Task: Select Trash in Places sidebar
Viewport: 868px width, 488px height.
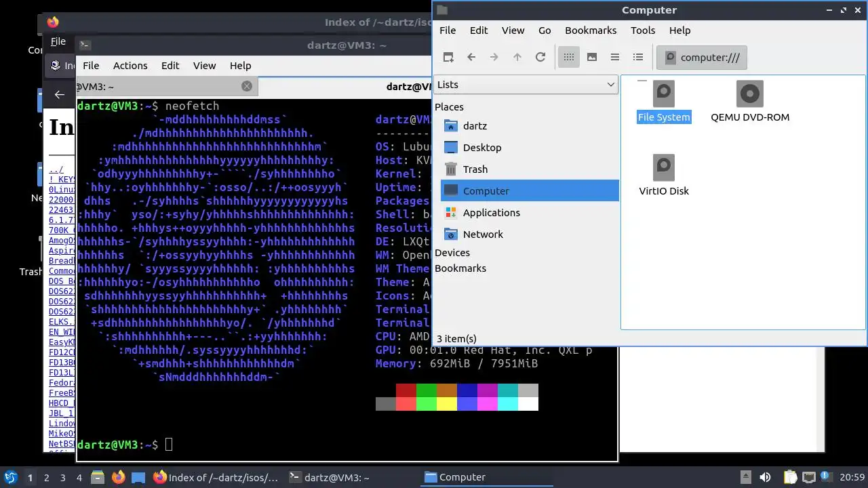Action: pyautogui.click(x=530, y=169)
